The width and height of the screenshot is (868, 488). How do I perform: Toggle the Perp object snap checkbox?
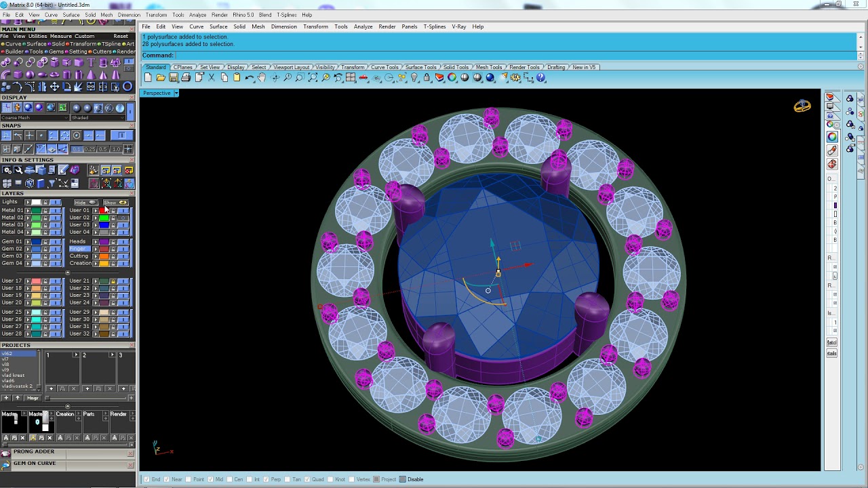point(267,479)
